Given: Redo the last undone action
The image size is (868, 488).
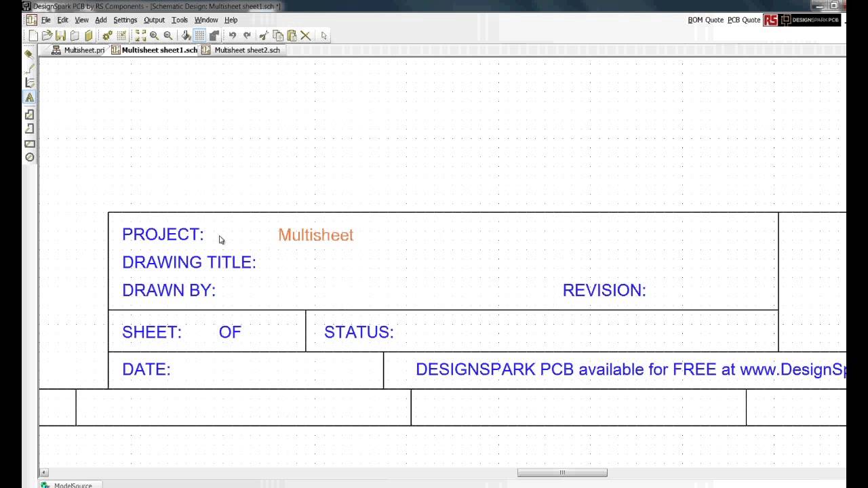Looking at the screenshot, I should [247, 36].
